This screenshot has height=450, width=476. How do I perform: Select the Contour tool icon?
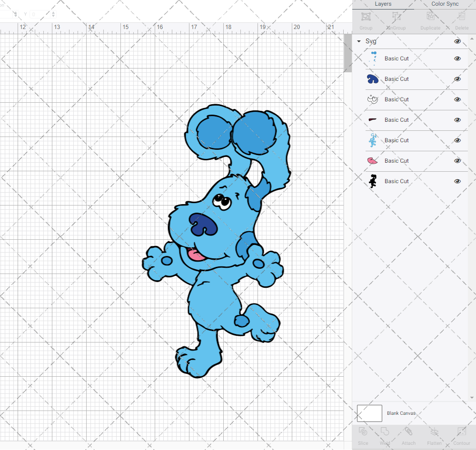tap(462, 431)
